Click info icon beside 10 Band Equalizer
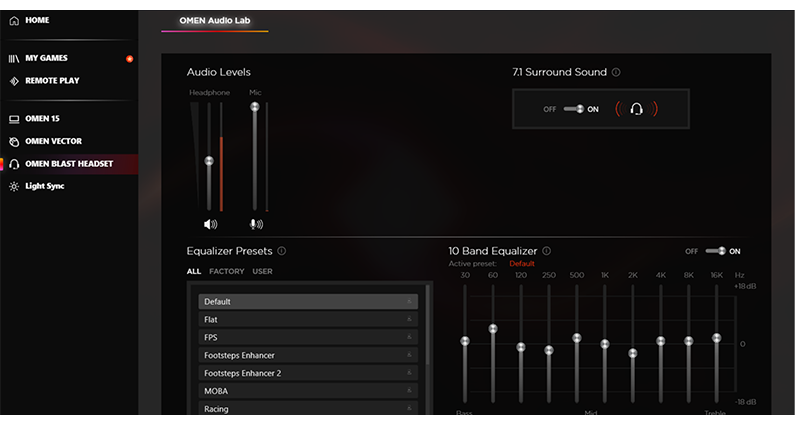 click(547, 252)
